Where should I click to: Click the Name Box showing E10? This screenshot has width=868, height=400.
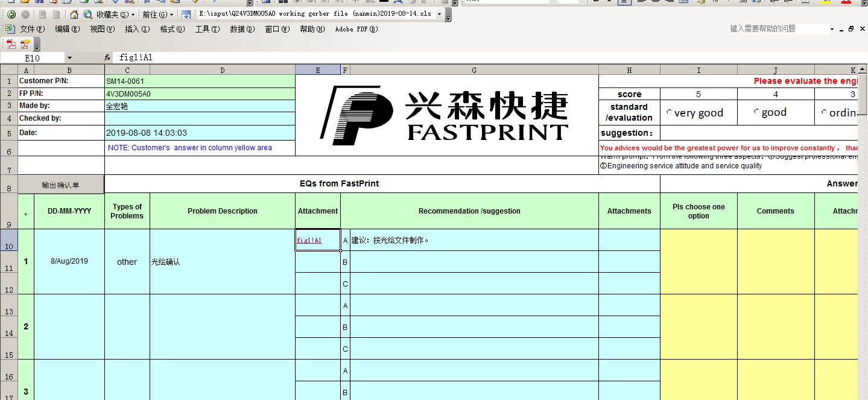click(32, 58)
